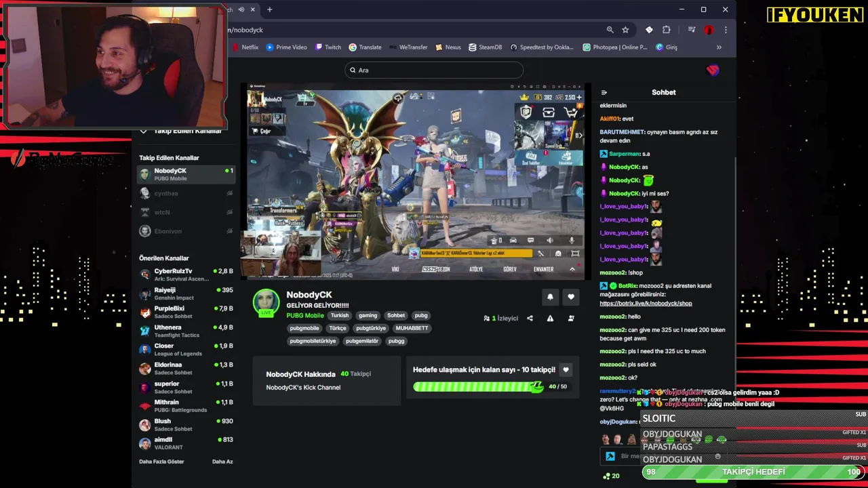Image resolution: width=868 pixels, height=488 pixels.
Task: Open the PurpleBixi recommended channel
Action: (x=186, y=312)
